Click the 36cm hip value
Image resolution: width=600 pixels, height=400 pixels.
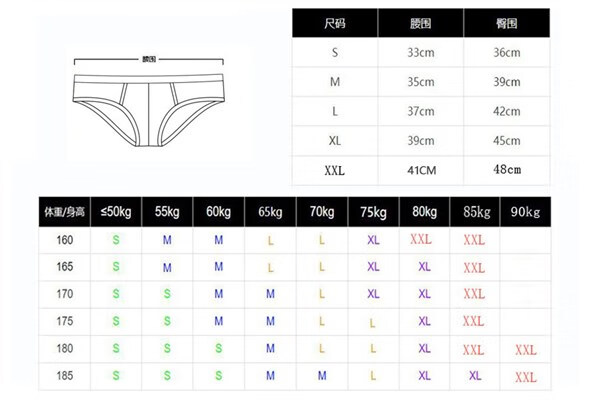[x=507, y=52]
